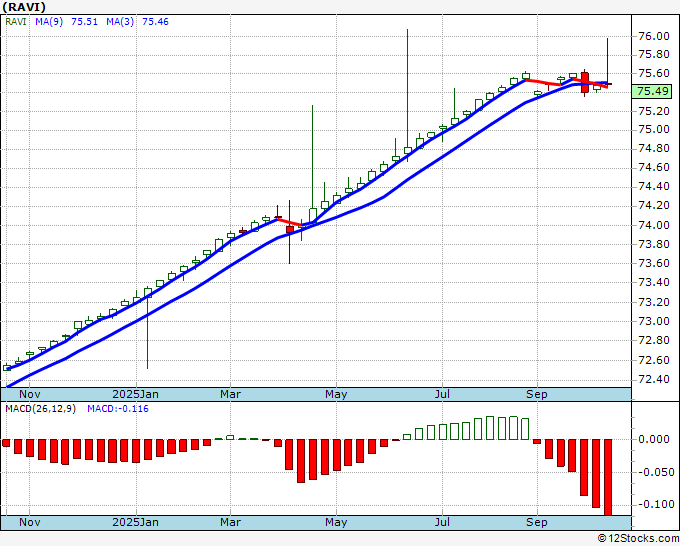Open the 12Stocks.com copyright link

[x=638, y=538]
